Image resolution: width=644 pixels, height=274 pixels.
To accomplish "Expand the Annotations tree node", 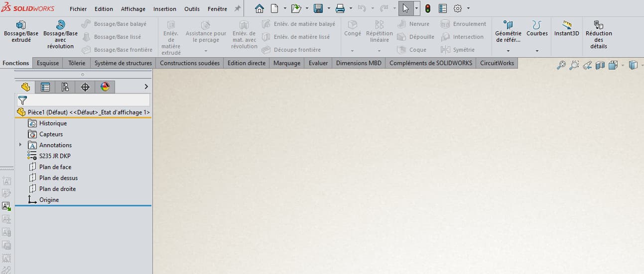I will tap(20, 145).
